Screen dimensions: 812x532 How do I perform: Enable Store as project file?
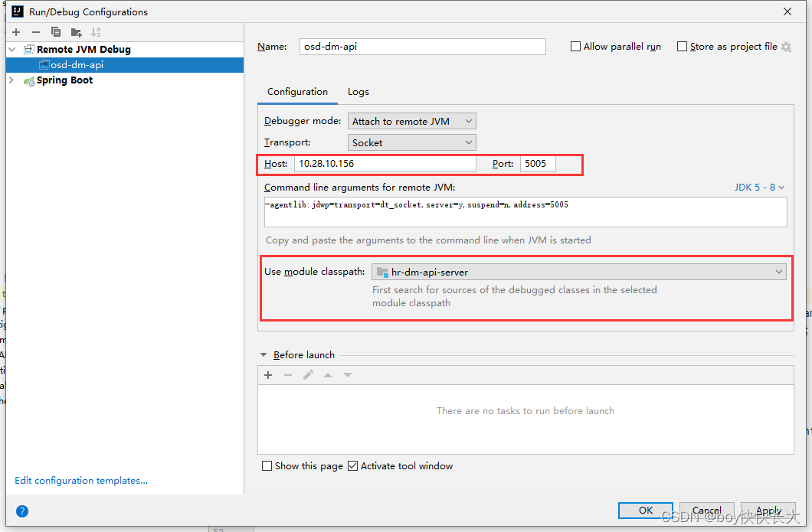coord(682,47)
